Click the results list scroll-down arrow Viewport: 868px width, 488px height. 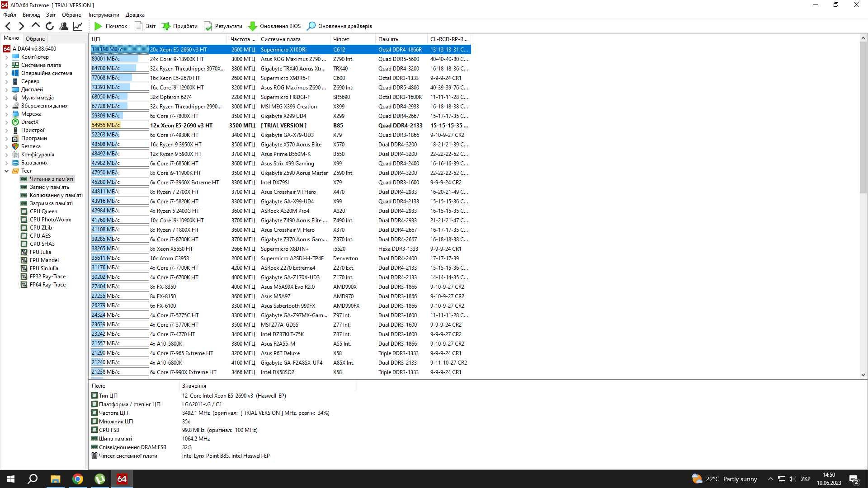pos(863,375)
